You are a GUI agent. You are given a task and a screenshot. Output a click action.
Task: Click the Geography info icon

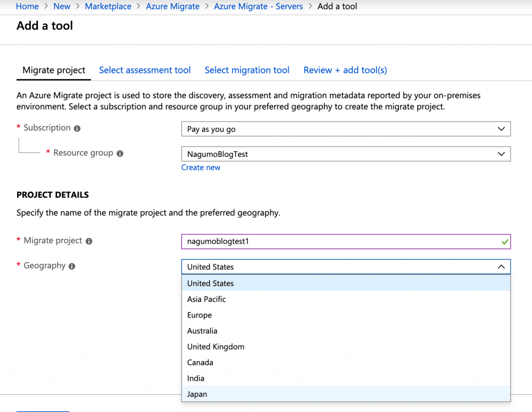pyautogui.click(x=72, y=267)
